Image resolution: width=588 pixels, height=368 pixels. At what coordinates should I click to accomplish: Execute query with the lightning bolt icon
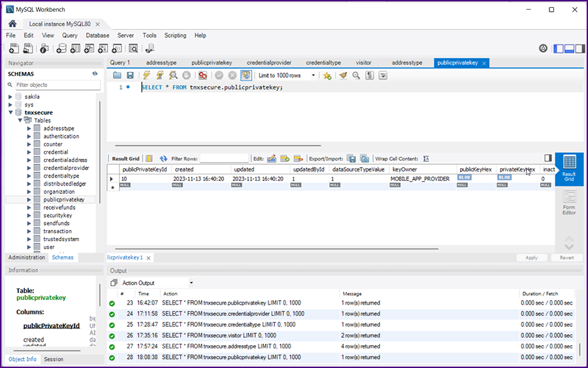pos(146,75)
